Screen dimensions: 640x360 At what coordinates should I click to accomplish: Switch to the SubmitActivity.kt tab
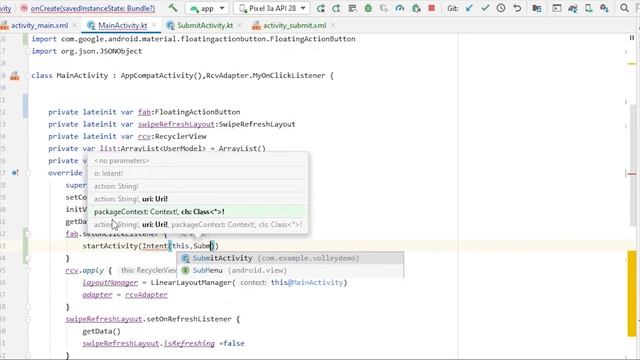204,25
